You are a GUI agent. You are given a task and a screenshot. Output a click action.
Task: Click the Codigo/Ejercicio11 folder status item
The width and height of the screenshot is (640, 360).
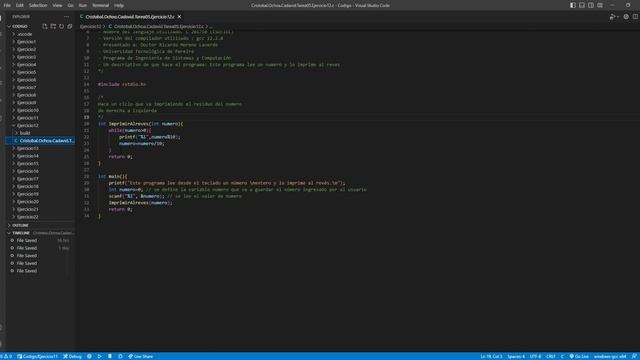click(x=37, y=356)
